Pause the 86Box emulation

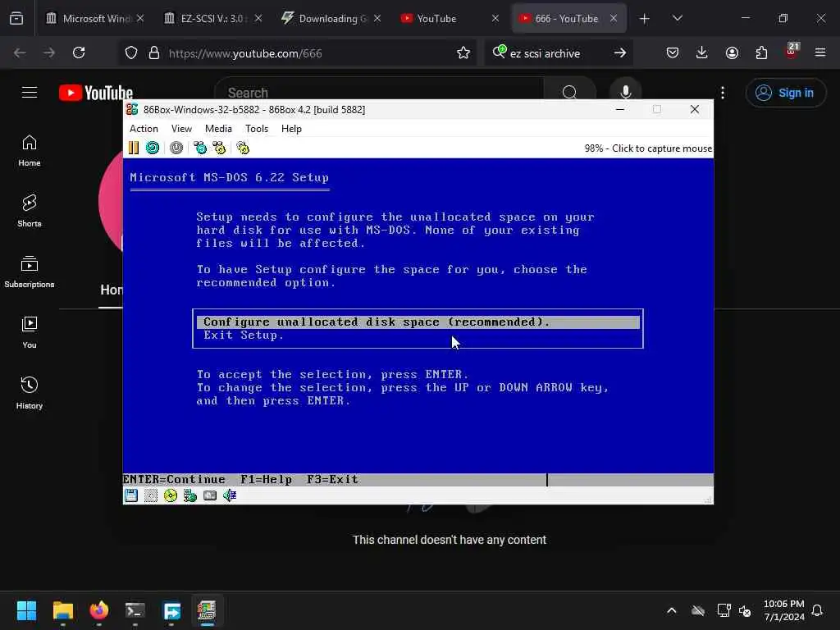(134, 148)
